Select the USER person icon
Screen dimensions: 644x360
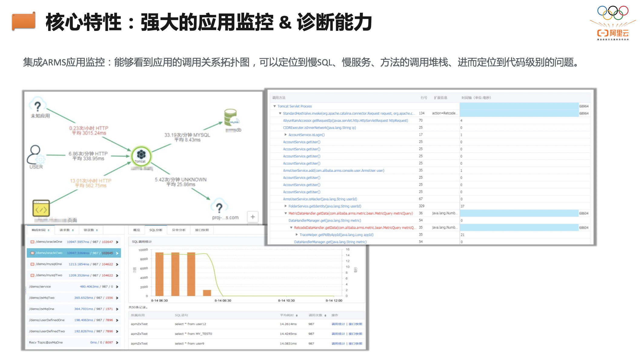(35, 154)
